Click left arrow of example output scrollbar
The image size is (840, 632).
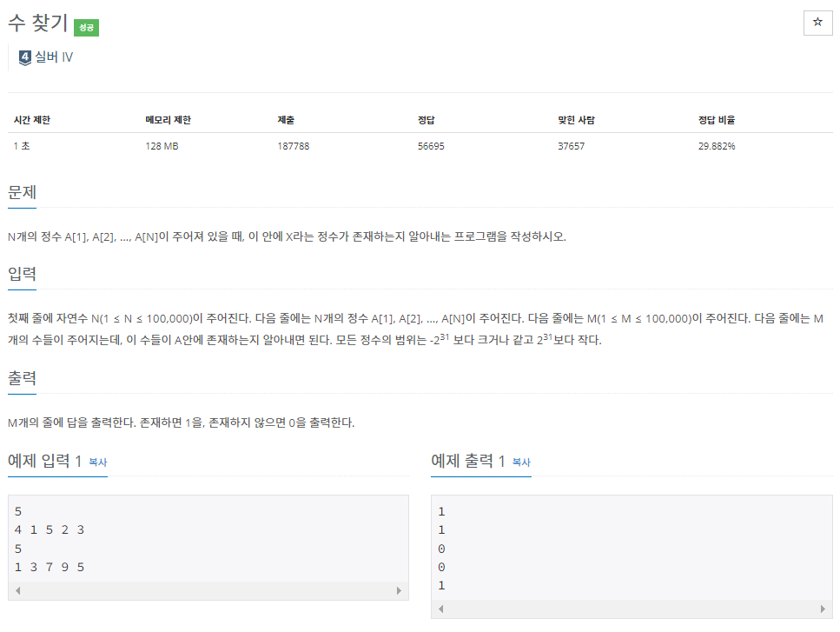point(441,609)
